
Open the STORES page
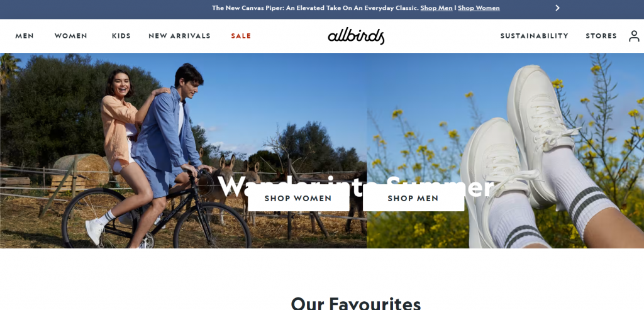(601, 36)
